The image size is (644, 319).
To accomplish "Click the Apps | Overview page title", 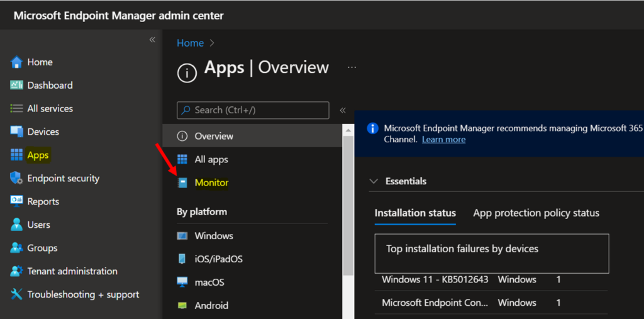I will [267, 67].
